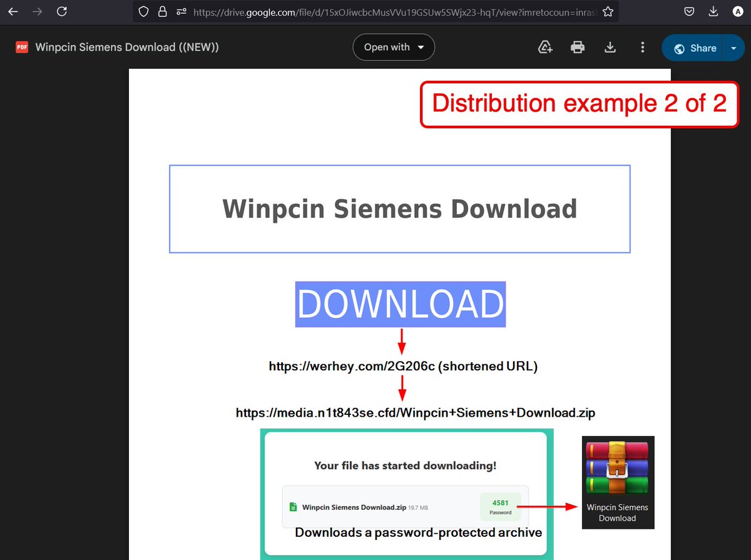The height and width of the screenshot is (560, 751).
Task: Print the PDF with printer icon
Action: coord(577,48)
